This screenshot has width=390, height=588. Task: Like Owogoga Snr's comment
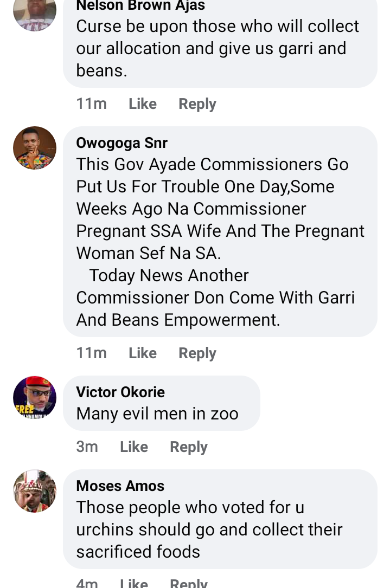(143, 353)
